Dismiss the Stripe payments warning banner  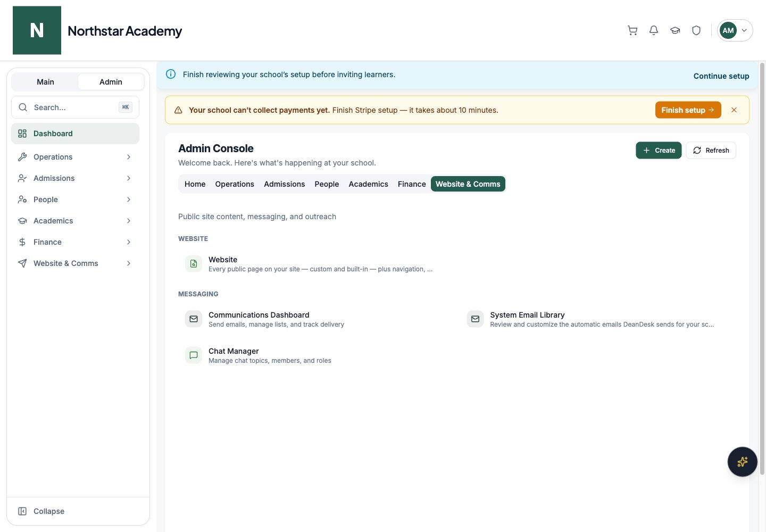pos(734,110)
